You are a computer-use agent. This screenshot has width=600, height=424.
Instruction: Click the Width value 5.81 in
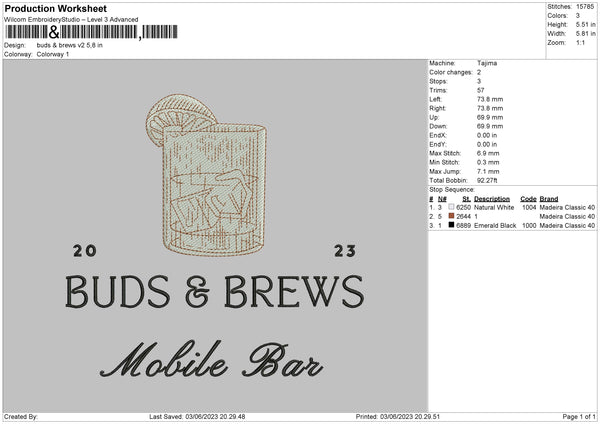pos(586,34)
